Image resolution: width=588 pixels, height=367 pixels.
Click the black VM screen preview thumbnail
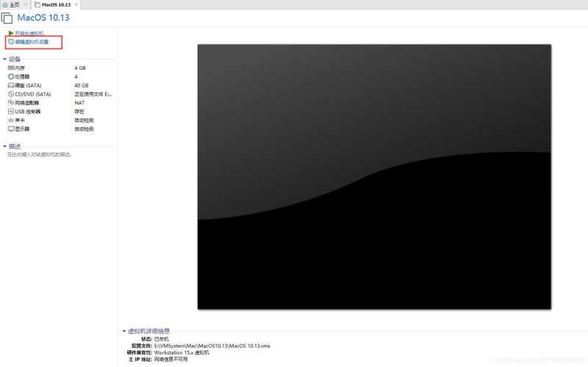point(374,177)
